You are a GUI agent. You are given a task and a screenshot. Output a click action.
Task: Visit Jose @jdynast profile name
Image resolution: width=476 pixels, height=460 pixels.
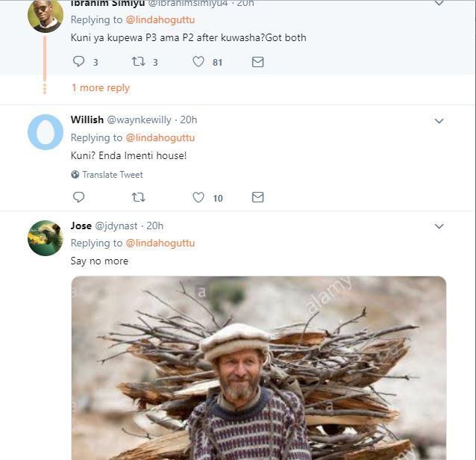coord(81,226)
